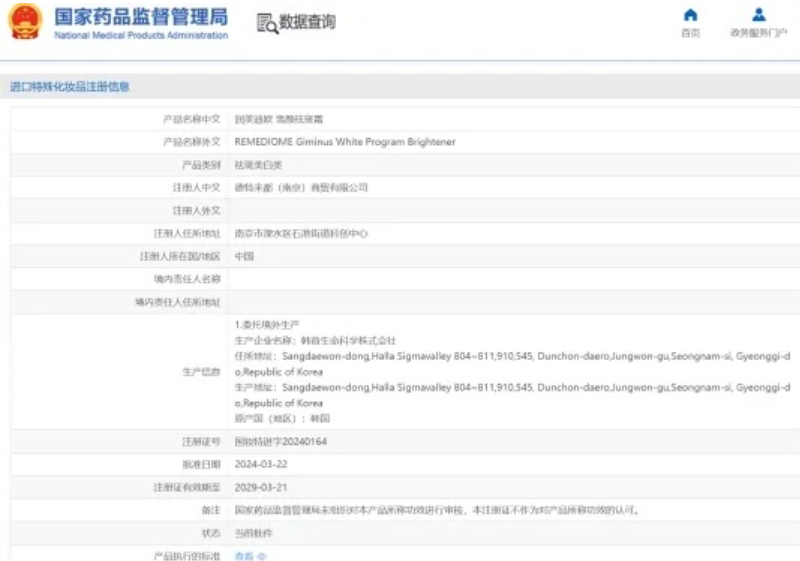Screen dimensions: 800x561
Task: Click registration number ending 20240164
Action: [281, 442]
